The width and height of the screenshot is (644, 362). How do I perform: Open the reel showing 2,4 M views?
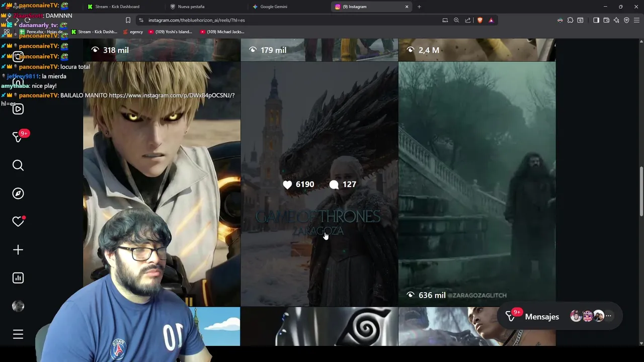point(477,50)
